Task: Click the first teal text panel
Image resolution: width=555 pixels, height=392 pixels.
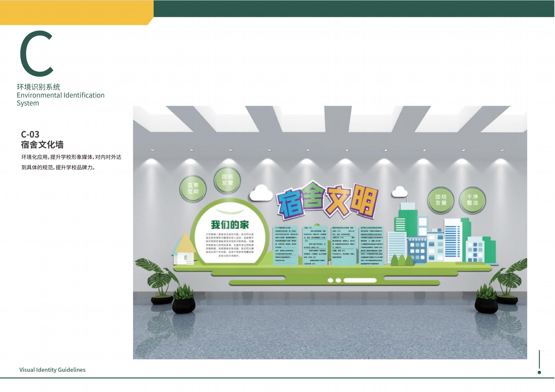Action: [286, 245]
